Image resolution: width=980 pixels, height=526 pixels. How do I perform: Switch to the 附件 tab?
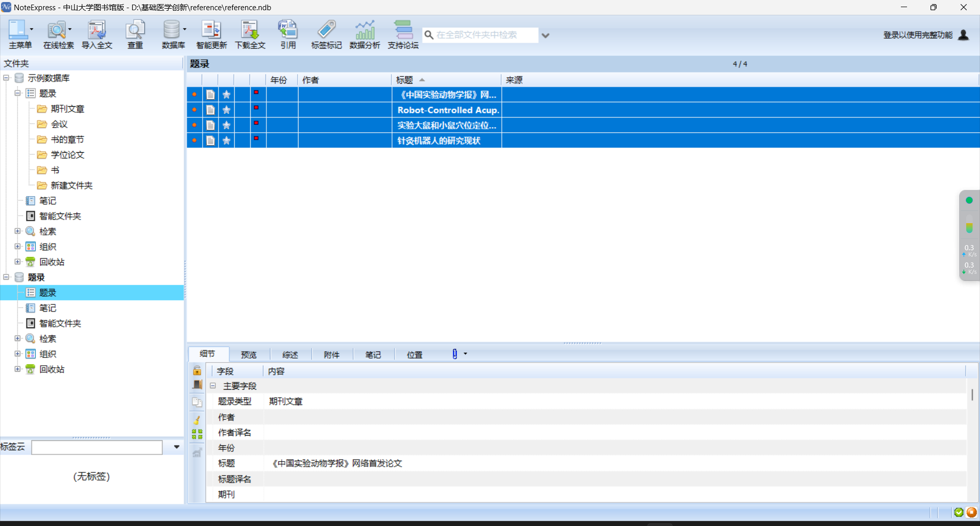pyautogui.click(x=331, y=354)
